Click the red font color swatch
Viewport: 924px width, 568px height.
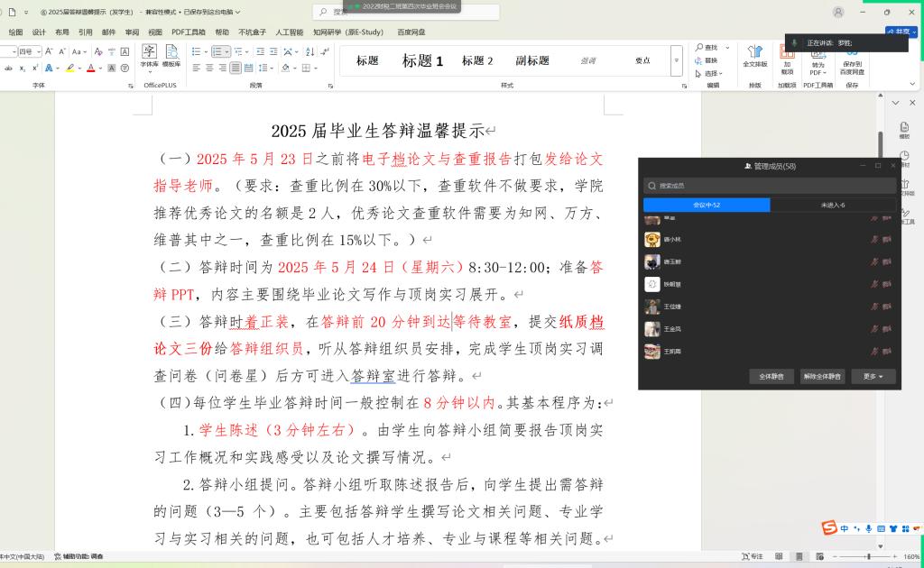click(x=91, y=69)
